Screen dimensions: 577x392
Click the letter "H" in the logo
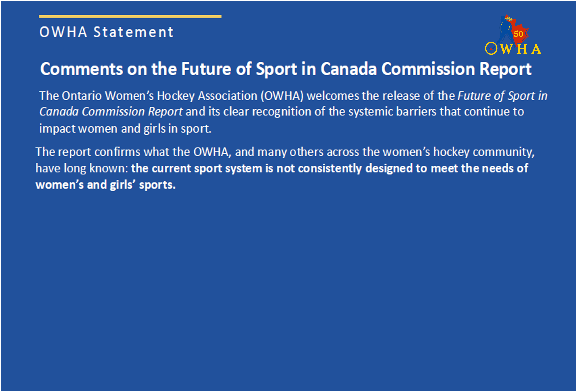point(522,49)
